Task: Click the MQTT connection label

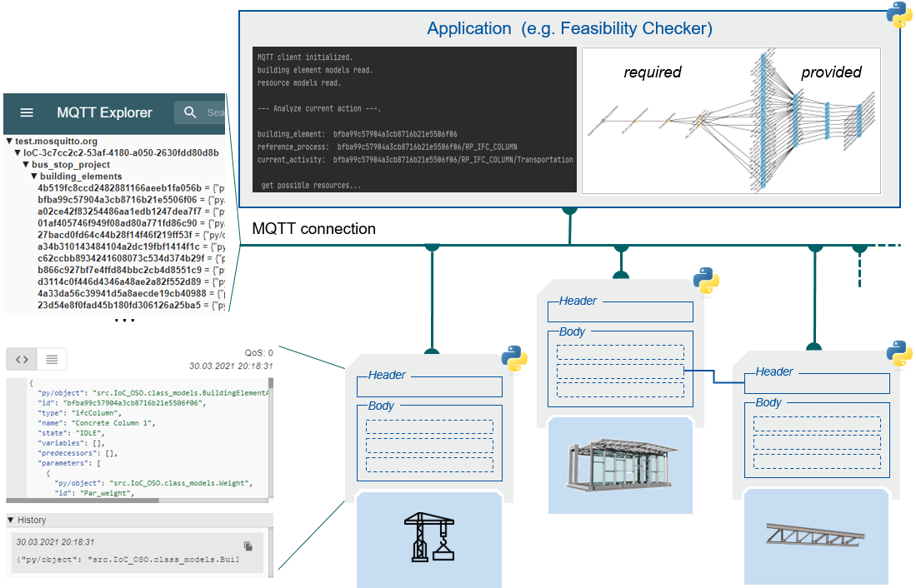Action: tap(313, 229)
